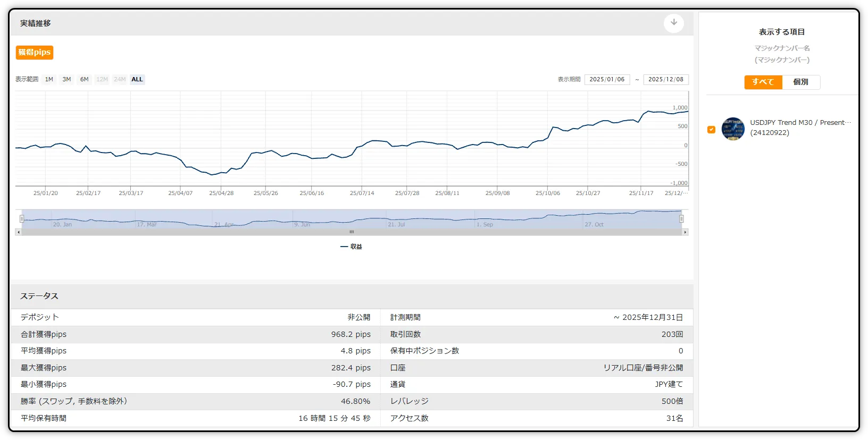Click the average holding time value
Image resolution: width=868 pixels, height=440 pixels.
pos(335,418)
